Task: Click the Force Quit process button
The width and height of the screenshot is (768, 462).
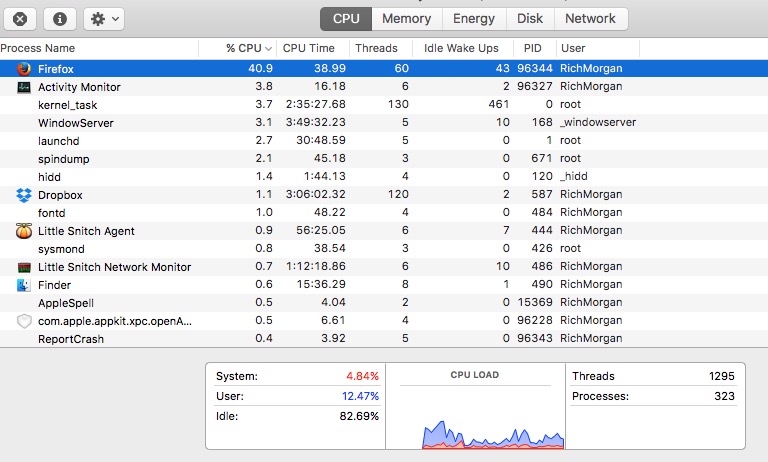Action: (x=20, y=19)
